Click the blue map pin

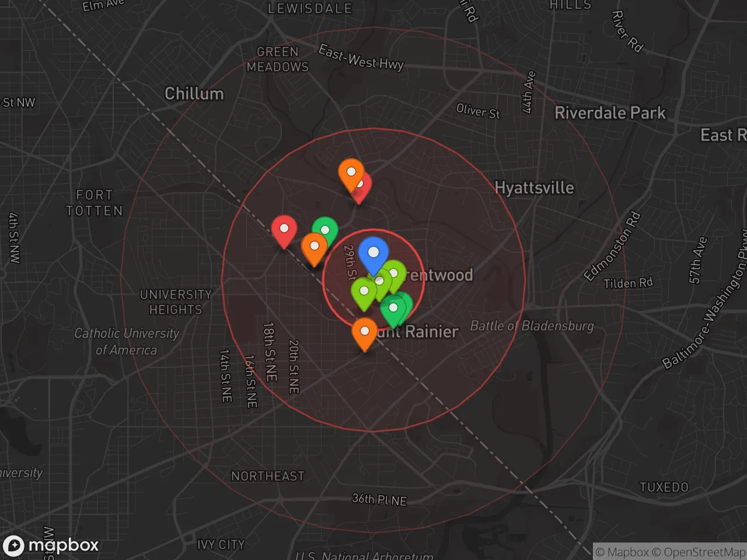pyautogui.click(x=373, y=253)
